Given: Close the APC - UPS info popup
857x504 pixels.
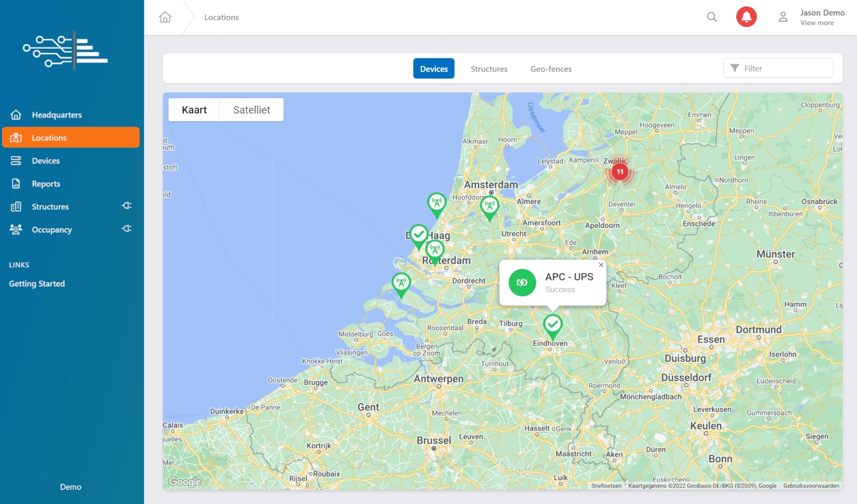Looking at the screenshot, I should click(x=601, y=265).
